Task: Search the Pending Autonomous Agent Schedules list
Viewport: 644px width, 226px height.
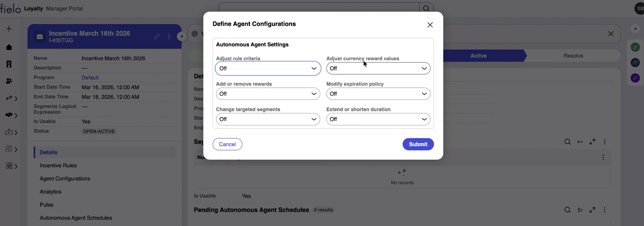Action: [567, 210]
